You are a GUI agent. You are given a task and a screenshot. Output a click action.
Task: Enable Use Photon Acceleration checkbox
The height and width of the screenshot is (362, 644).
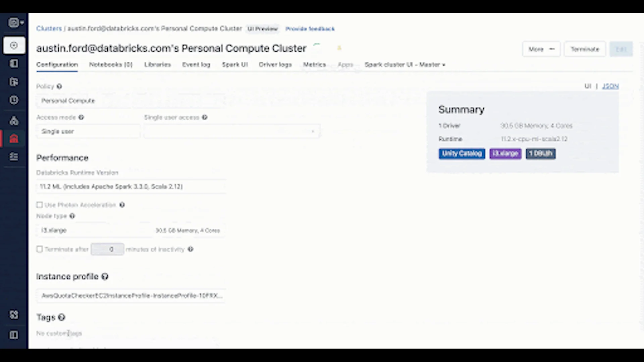click(x=40, y=205)
